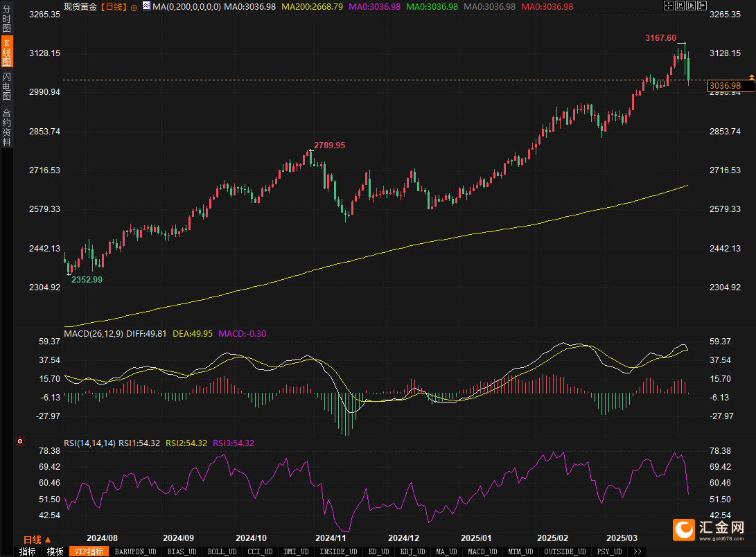
Task: Click the orange arrow marker at price axis
Action: point(751,77)
